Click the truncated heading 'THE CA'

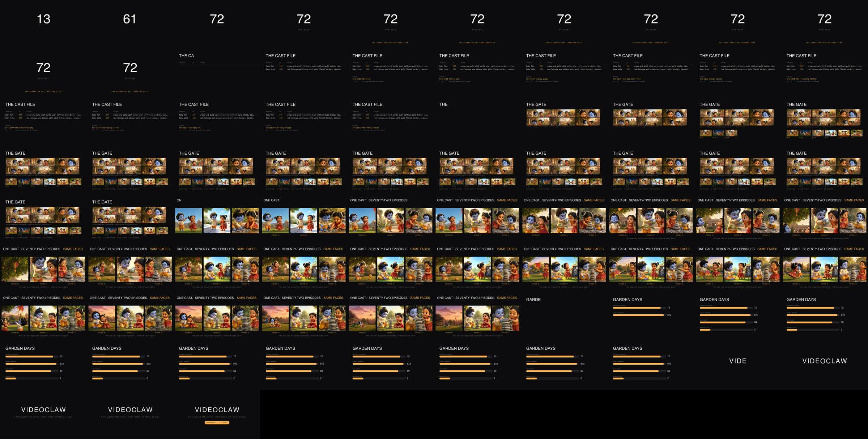pos(186,56)
